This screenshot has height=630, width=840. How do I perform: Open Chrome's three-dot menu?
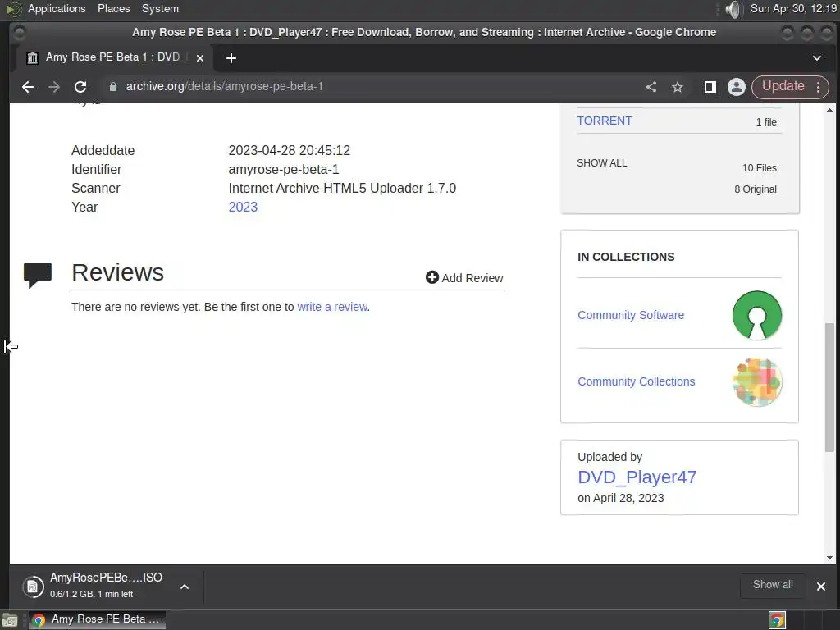tap(819, 87)
